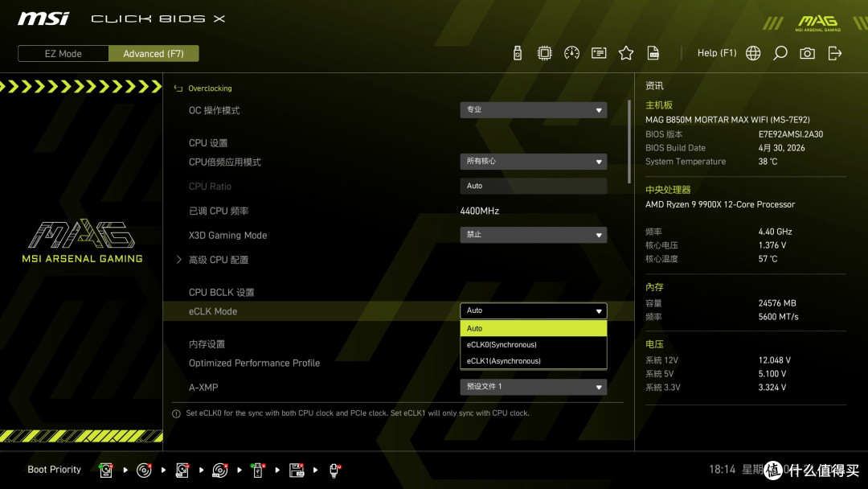Select the plain optical disc boot device
This screenshot has height=489, width=868.
(x=144, y=471)
